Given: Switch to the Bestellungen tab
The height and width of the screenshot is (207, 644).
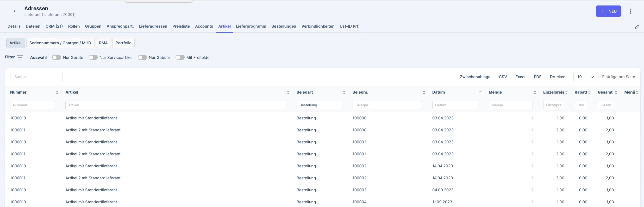Looking at the screenshot, I should pos(284,26).
